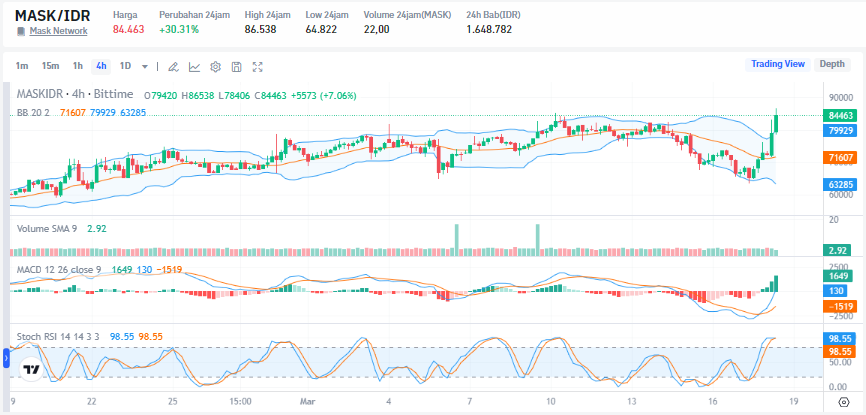866x415 pixels.
Task: Click the 16 date label on time axis
Action: tap(713, 401)
